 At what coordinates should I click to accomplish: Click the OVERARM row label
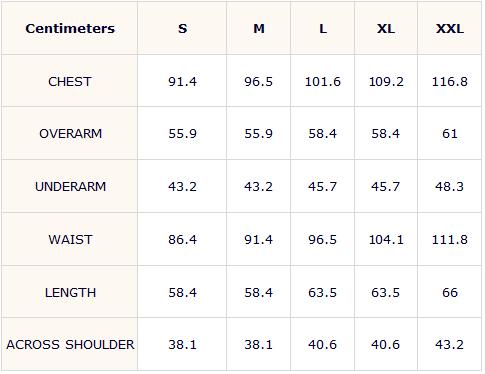pos(70,134)
